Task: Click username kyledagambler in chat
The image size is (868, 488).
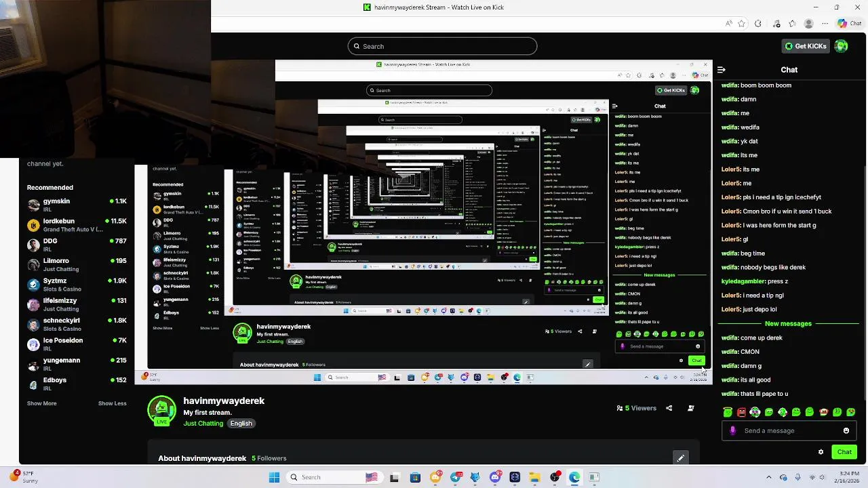Action: (x=743, y=281)
